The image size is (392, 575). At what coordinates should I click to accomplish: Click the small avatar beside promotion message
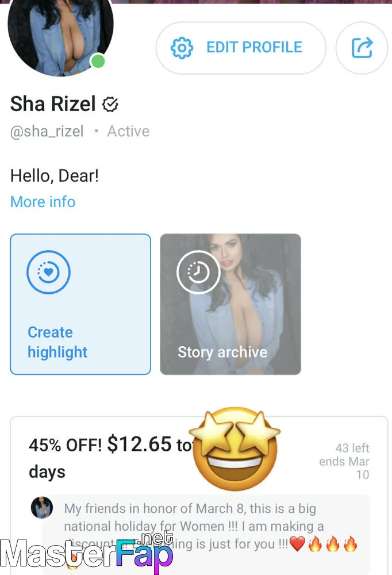pos(42,508)
